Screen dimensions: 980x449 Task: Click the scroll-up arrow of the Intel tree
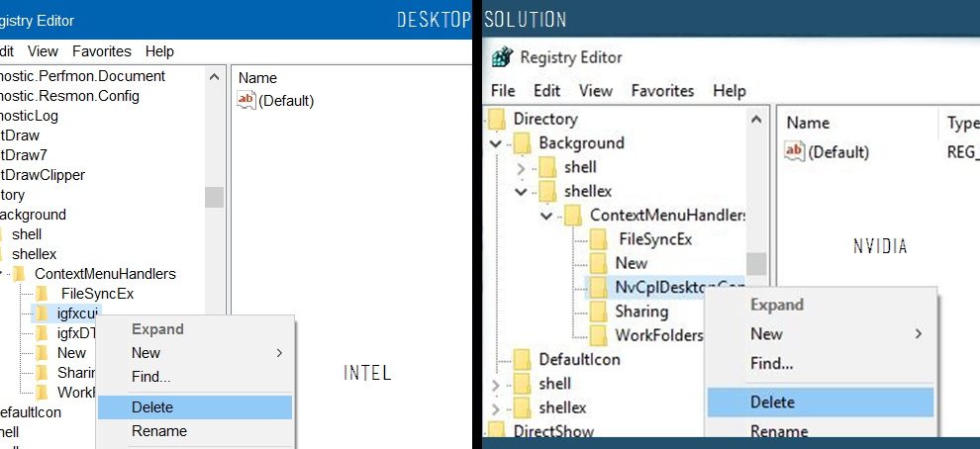(x=214, y=76)
